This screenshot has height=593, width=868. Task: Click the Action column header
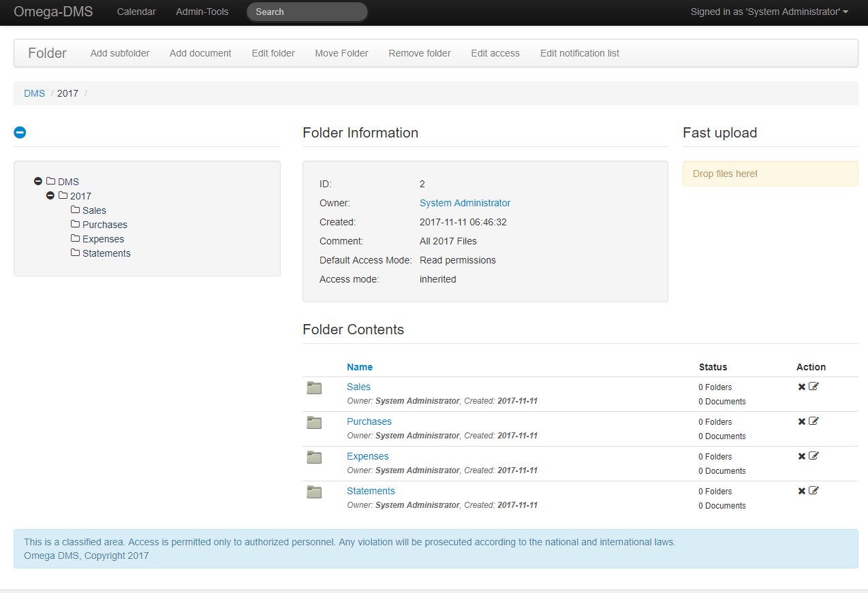click(811, 367)
